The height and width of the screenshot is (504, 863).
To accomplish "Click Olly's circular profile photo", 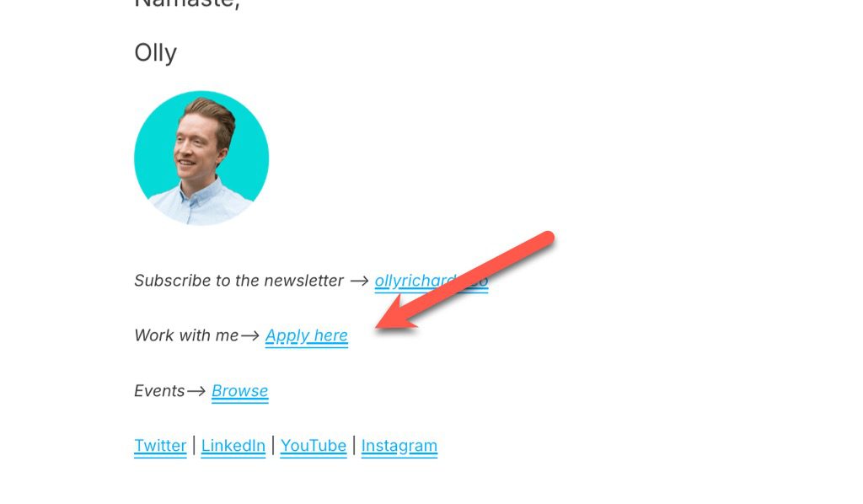I will pyautogui.click(x=201, y=158).
